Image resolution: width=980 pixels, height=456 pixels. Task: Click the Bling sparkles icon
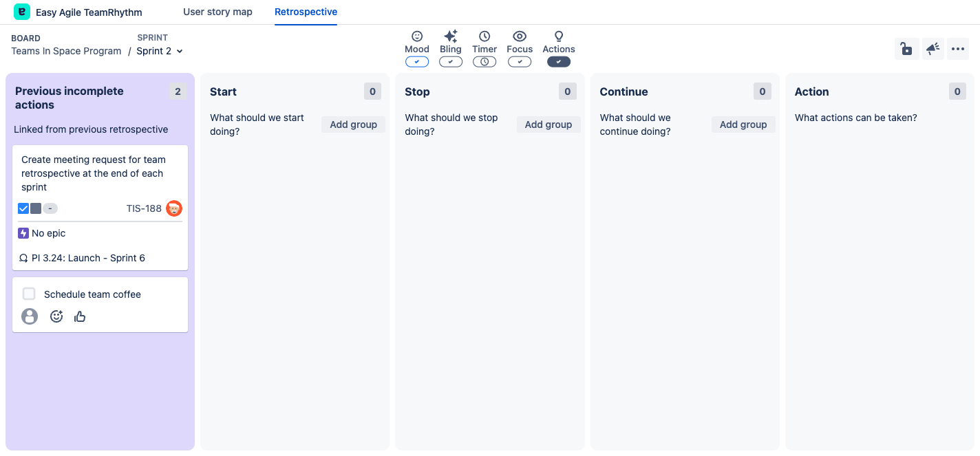pos(451,36)
